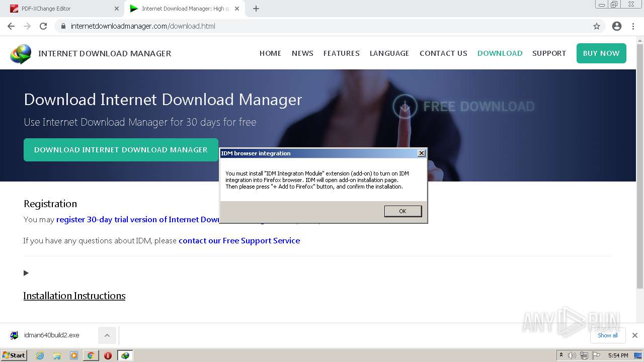
Task: Click the IDM globe logo
Action: [x=21, y=54]
